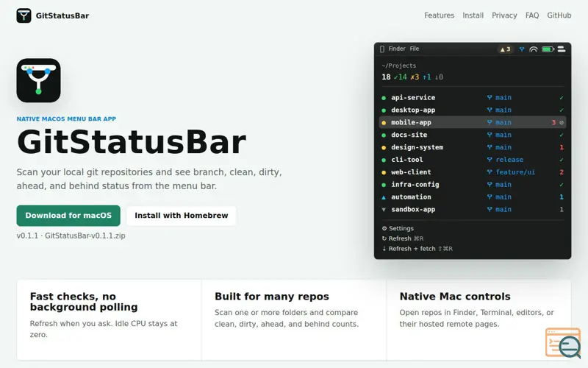This screenshot has width=588, height=368.
Task: Visit the GitHub nav link
Action: [x=559, y=15]
